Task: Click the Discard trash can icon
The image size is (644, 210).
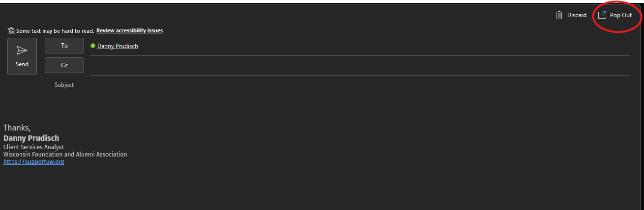Action: (559, 15)
